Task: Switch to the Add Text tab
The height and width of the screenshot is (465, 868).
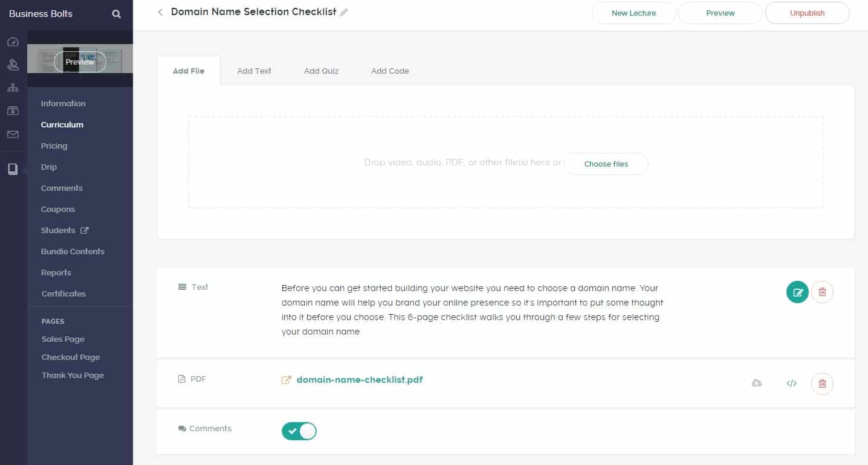Action: click(x=254, y=71)
